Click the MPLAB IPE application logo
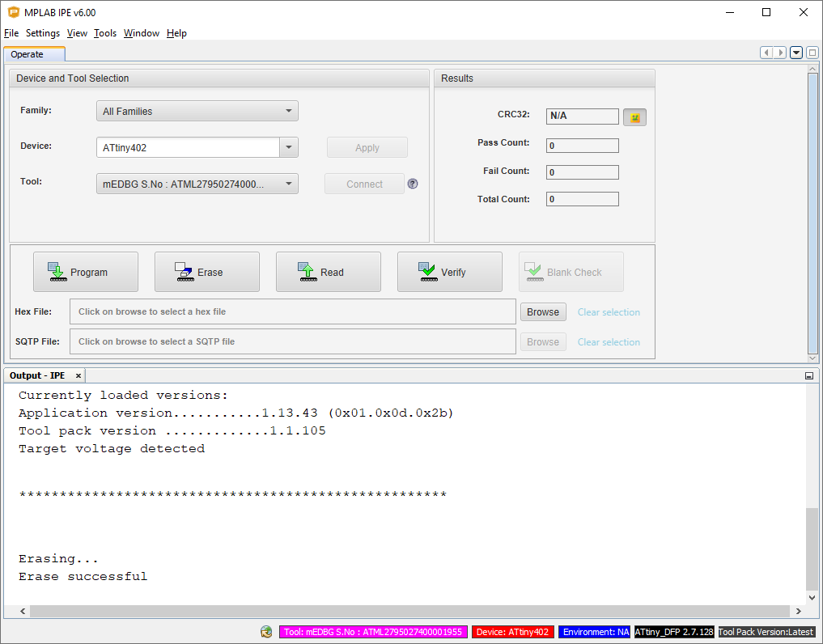The height and width of the screenshot is (644, 823). (14, 12)
